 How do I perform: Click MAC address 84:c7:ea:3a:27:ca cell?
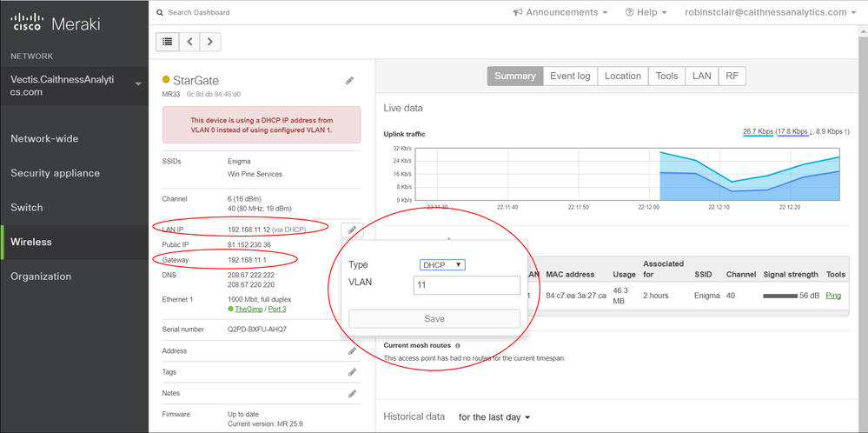point(576,296)
